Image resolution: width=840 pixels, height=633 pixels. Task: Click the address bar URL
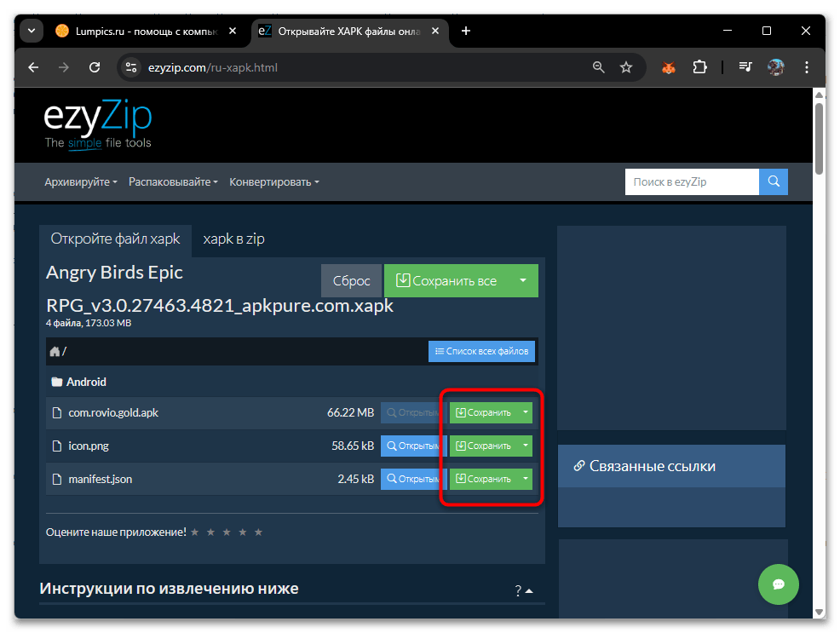tap(213, 67)
